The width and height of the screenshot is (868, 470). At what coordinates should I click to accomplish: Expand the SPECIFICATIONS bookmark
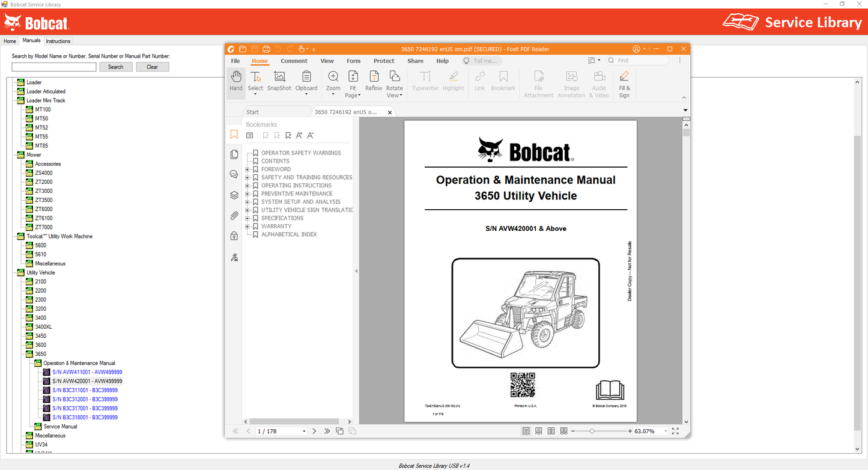point(247,218)
